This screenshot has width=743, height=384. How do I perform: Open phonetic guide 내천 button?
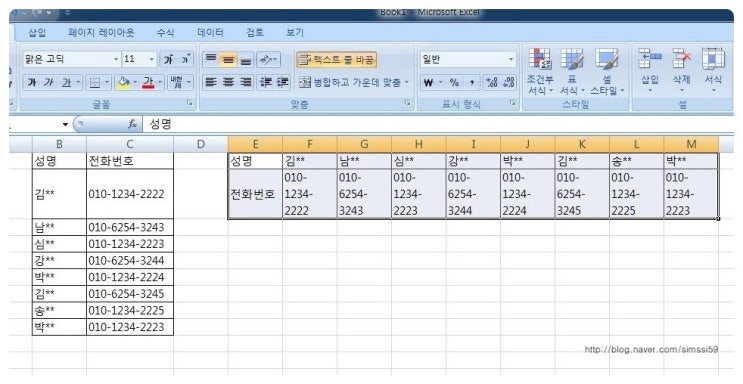(180, 82)
